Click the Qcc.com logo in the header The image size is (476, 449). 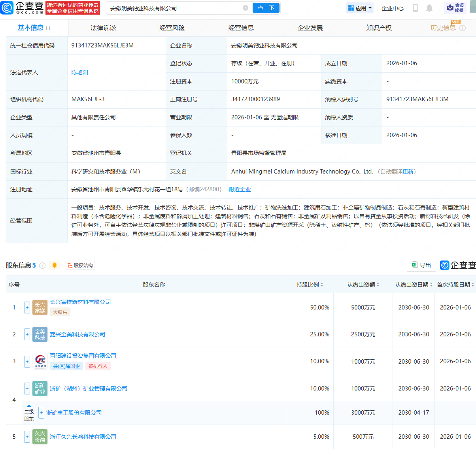click(23, 8)
